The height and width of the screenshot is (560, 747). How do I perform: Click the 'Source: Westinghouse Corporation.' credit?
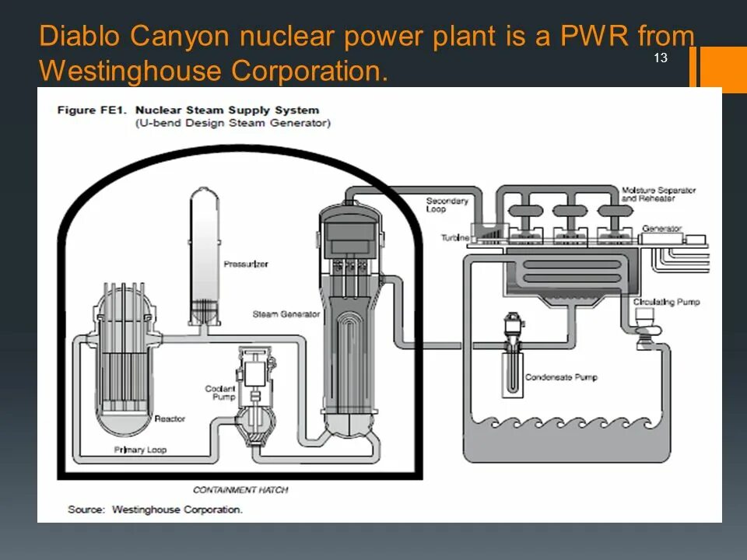pos(156,509)
